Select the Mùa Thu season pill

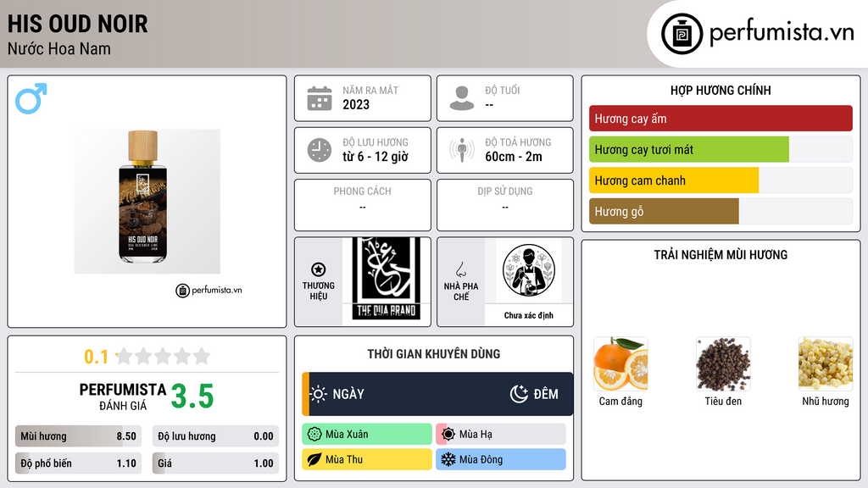point(367,459)
